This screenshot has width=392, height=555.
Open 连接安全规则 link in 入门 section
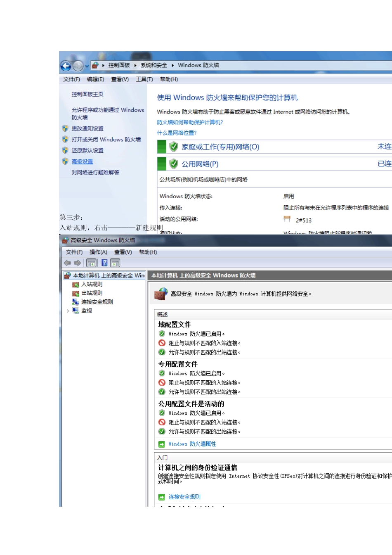tap(184, 497)
